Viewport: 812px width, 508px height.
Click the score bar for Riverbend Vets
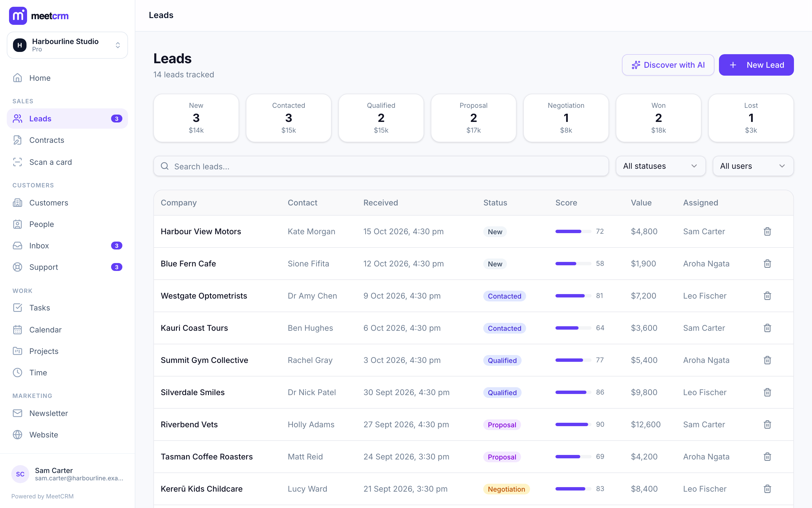click(573, 425)
